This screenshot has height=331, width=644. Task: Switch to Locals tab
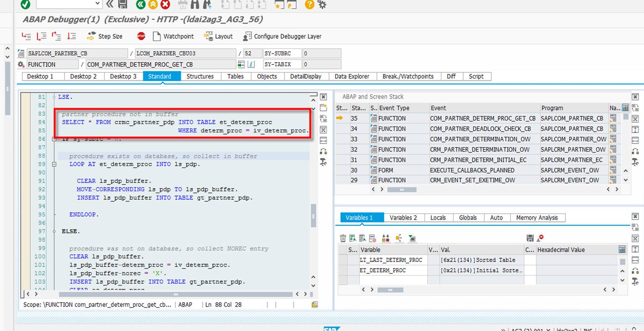438,217
